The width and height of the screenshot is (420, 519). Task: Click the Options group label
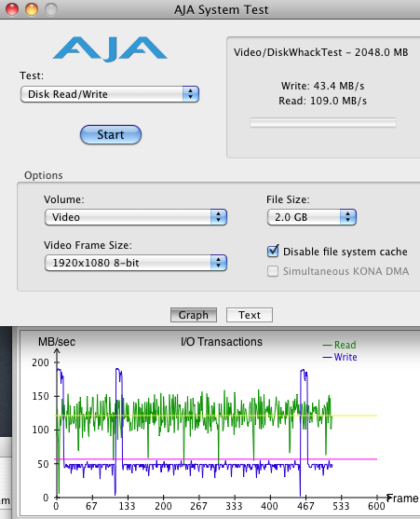point(44,175)
